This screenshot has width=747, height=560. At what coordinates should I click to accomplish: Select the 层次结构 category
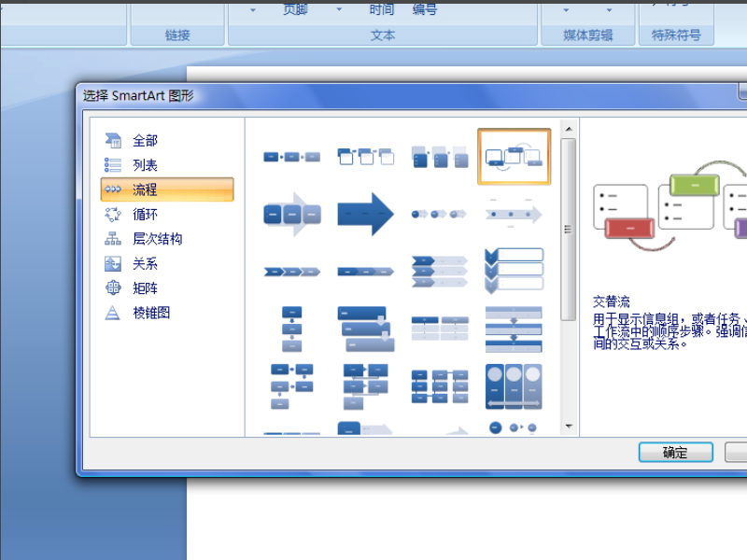click(x=167, y=239)
